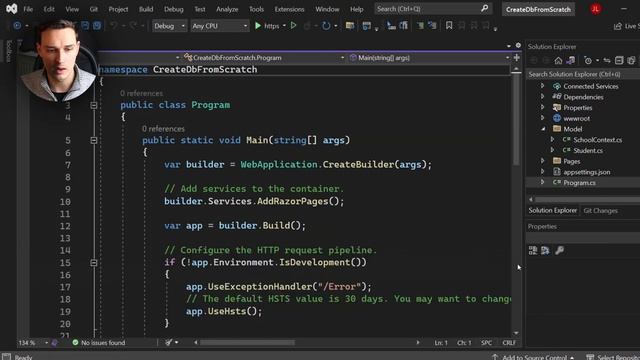
Task: Click the CRLF line ending indicator
Action: pos(509,343)
